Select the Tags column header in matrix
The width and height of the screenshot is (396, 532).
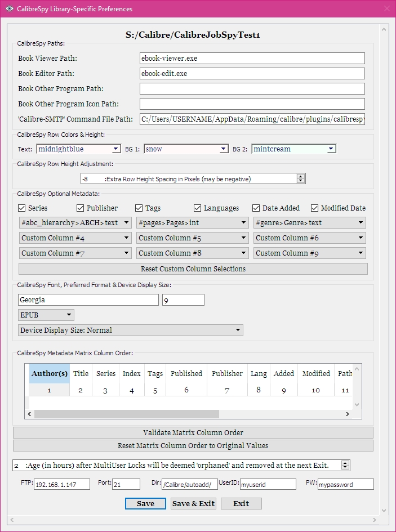coord(155,374)
